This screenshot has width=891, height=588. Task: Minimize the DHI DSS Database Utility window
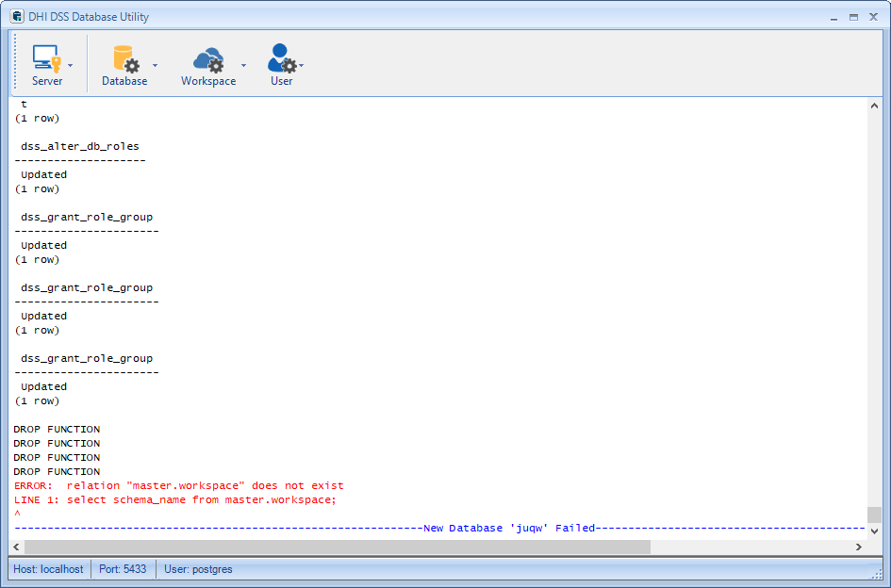pyautogui.click(x=833, y=18)
